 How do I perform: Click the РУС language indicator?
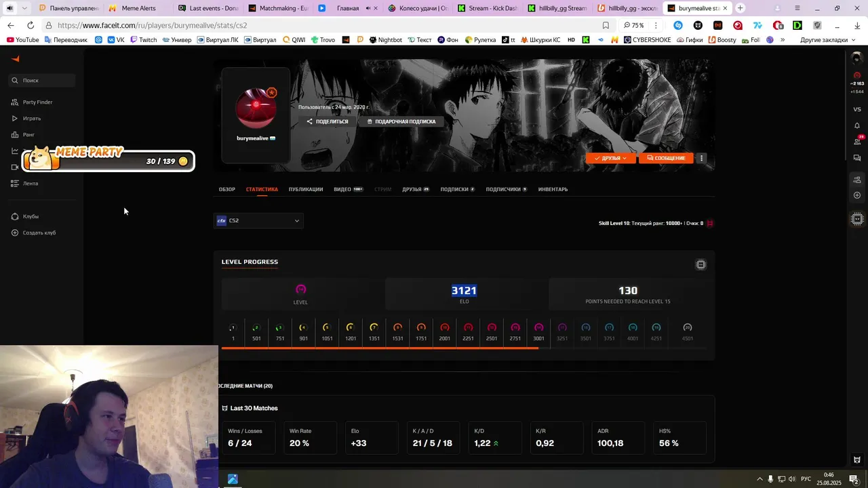coord(806,479)
